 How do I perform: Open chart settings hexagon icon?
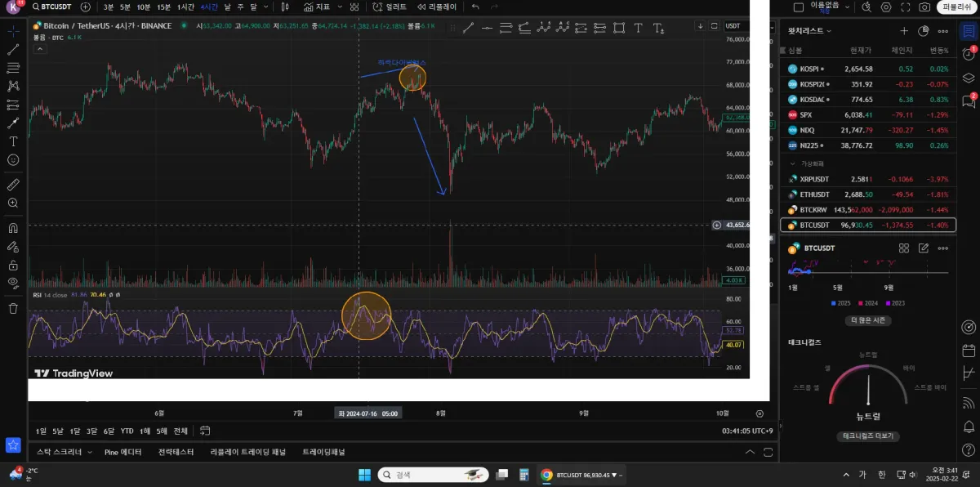[x=887, y=7]
